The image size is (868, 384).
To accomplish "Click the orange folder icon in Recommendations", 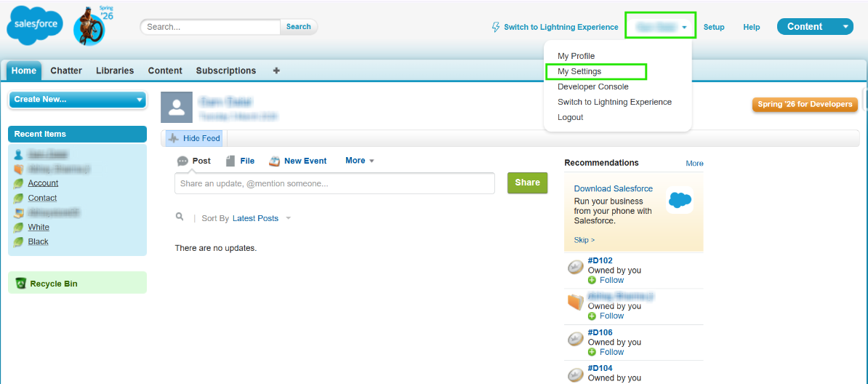I will coord(576,303).
